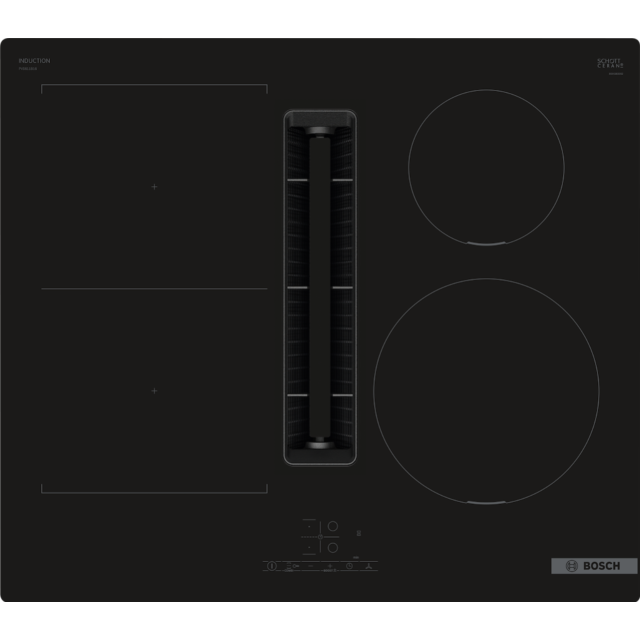Click the lower left cooking zone cross
The width and height of the screenshot is (640, 640).
pyautogui.click(x=154, y=391)
